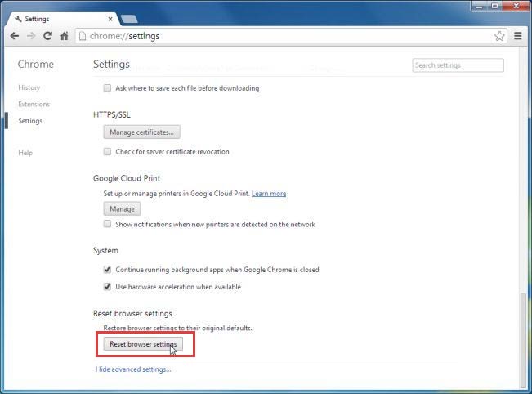Enable Check for server certificate revocation
This screenshot has width=532, height=394.
[x=107, y=151]
